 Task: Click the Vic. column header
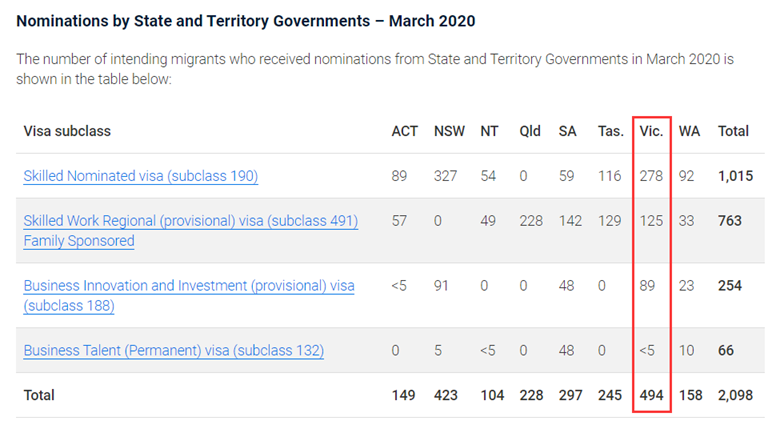click(651, 132)
